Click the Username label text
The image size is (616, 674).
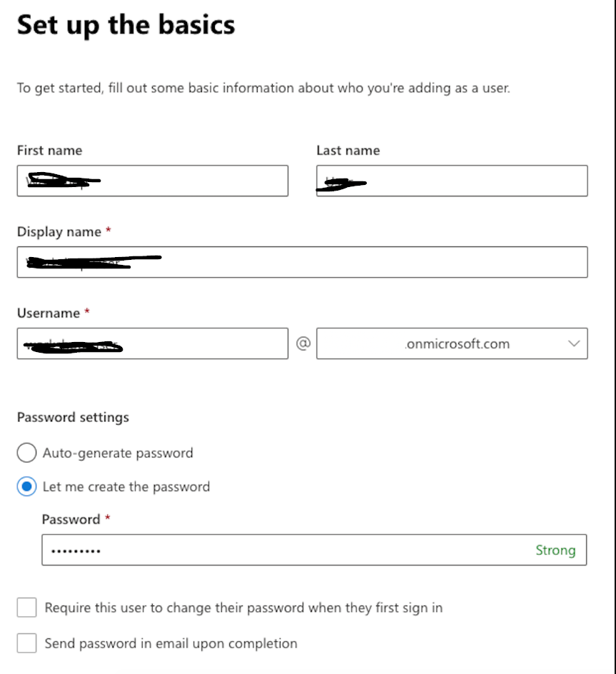tap(49, 313)
